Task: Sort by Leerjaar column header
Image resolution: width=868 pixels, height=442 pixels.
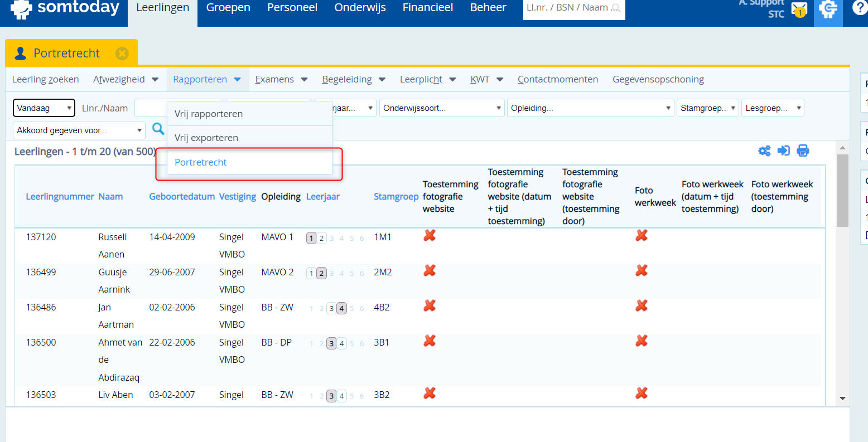Action: 323,197
